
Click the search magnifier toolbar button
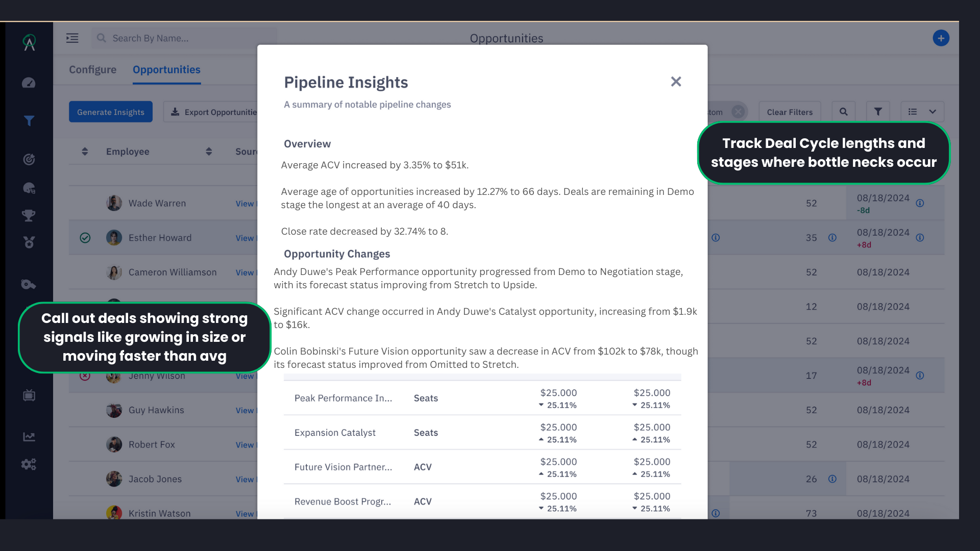(x=843, y=112)
